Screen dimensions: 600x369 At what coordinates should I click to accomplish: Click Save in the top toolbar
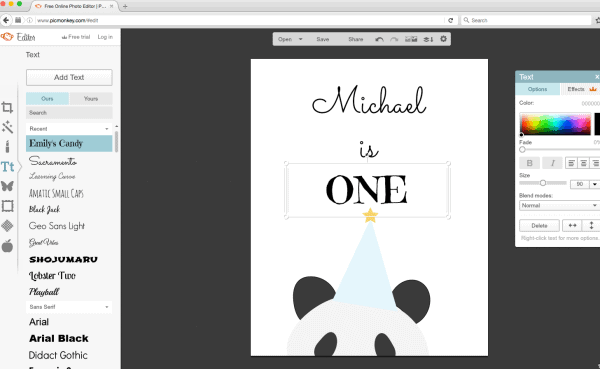323,39
